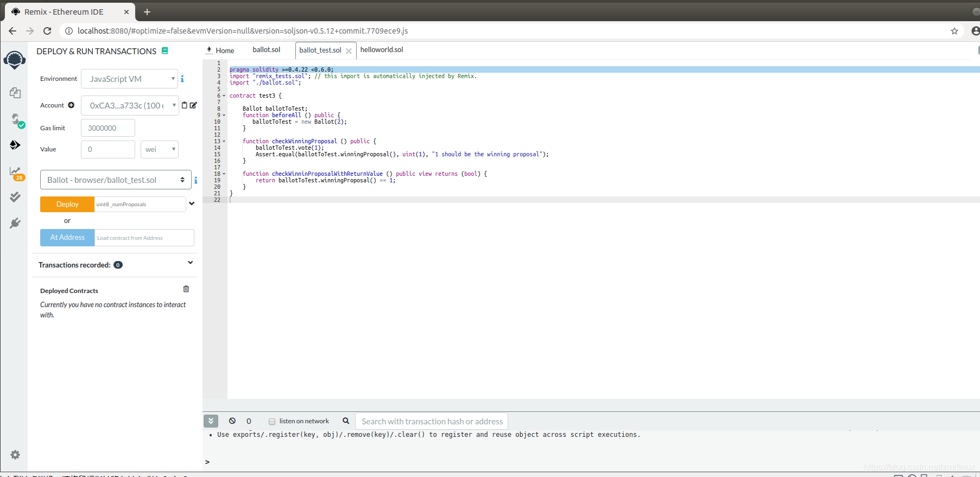Click the Gas limit input field
980x477 pixels.
(108, 128)
